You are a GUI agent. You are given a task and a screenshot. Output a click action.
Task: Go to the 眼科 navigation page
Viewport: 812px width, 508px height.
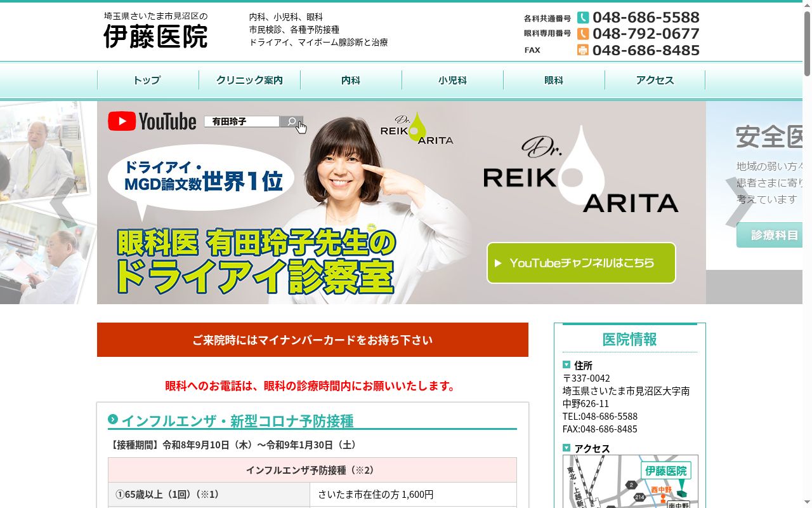554,80
